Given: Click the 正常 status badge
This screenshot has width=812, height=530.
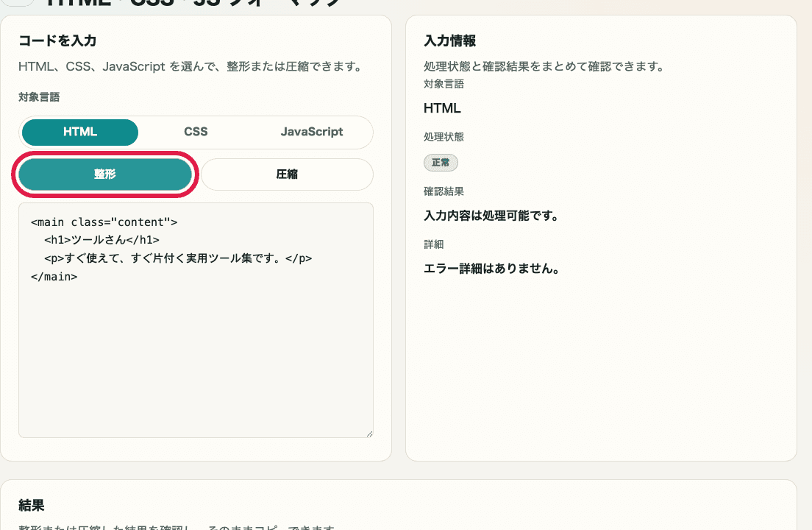Looking at the screenshot, I should pos(441,163).
